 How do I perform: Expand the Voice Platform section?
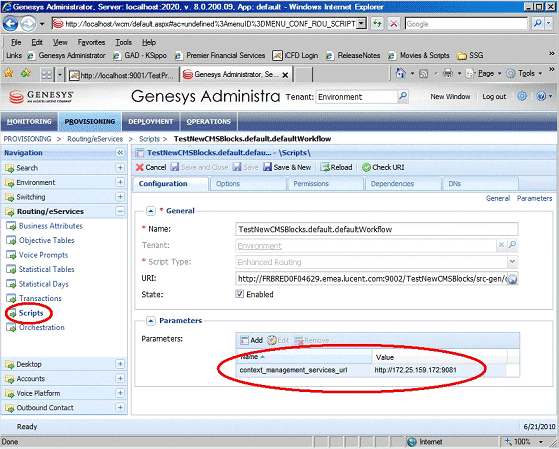pos(120,393)
